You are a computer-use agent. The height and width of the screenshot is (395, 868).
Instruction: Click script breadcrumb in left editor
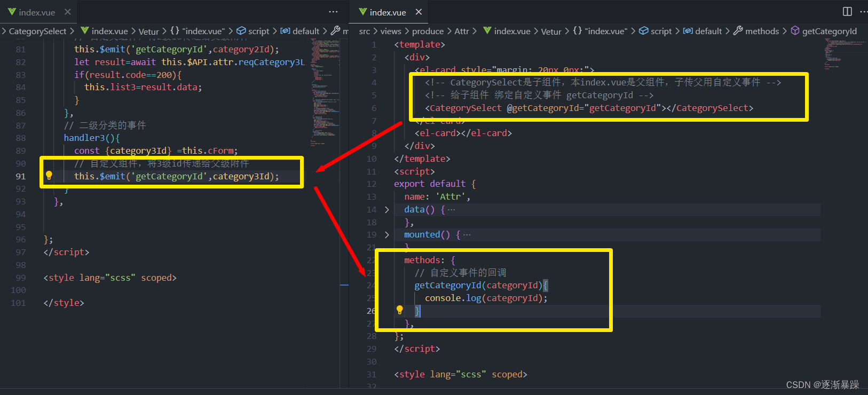click(x=258, y=31)
